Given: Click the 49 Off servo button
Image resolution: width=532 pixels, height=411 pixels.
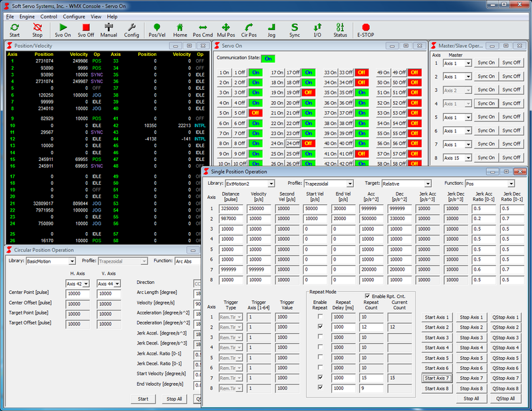Looking at the screenshot, I should tap(400, 72).
